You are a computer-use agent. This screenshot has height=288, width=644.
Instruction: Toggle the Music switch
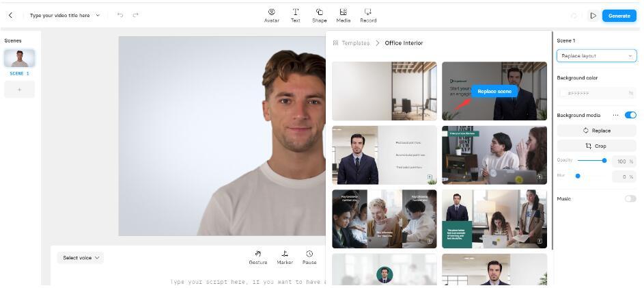click(x=630, y=198)
